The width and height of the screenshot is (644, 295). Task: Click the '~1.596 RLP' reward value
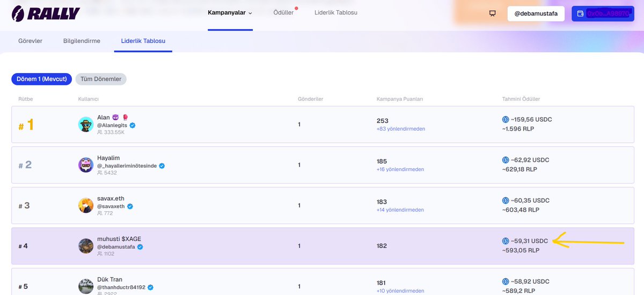(518, 129)
